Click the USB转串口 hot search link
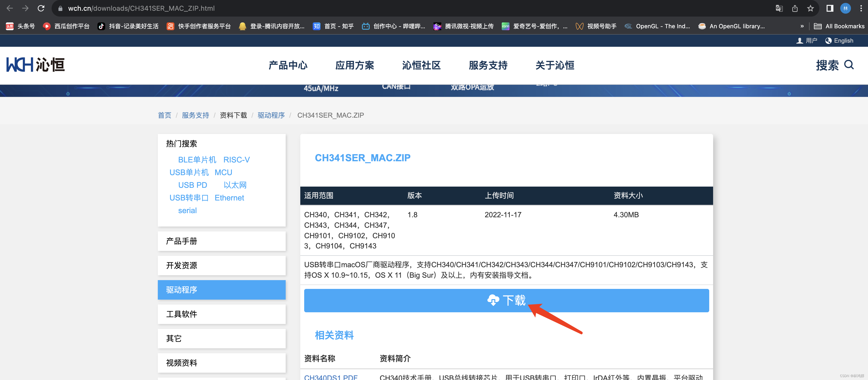Viewport: 868px width, 380px height. (x=189, y=198)
